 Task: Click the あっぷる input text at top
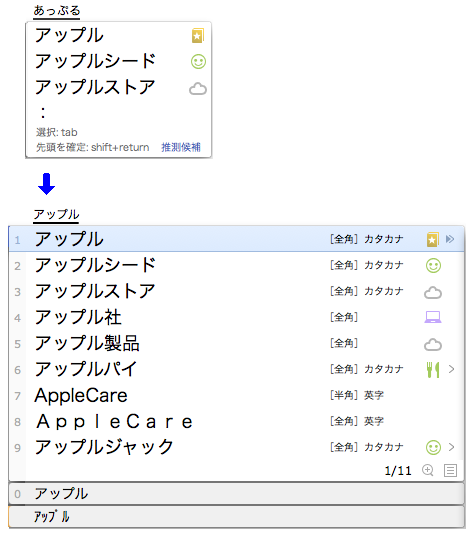pos(57,10)
